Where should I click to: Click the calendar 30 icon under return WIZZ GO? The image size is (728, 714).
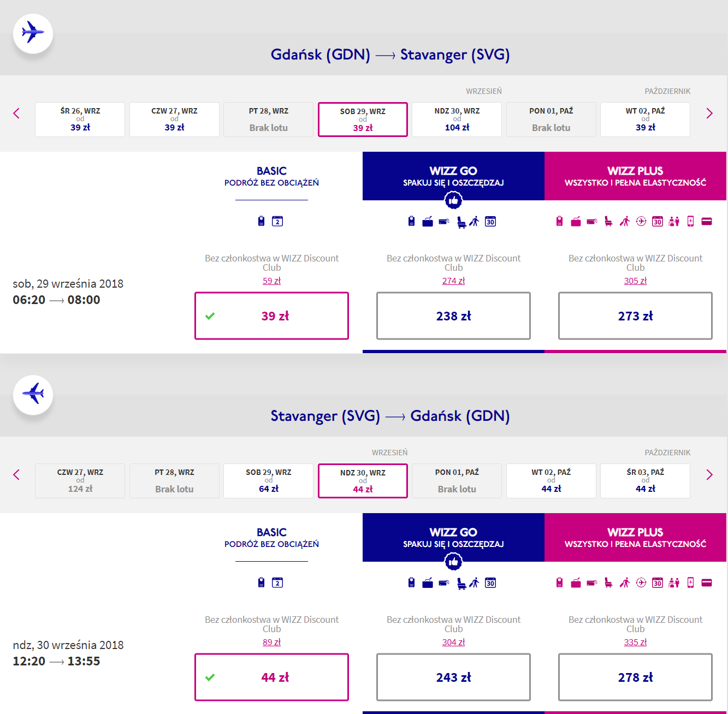point(490,582)
